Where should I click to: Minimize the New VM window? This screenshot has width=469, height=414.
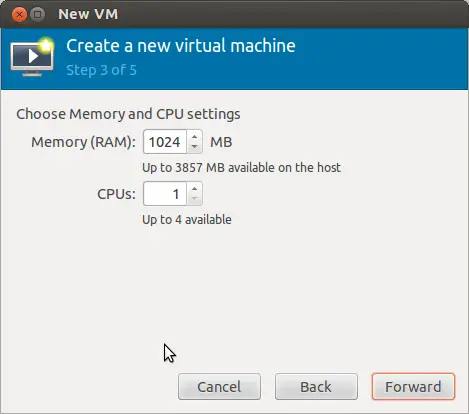(37, 14)
